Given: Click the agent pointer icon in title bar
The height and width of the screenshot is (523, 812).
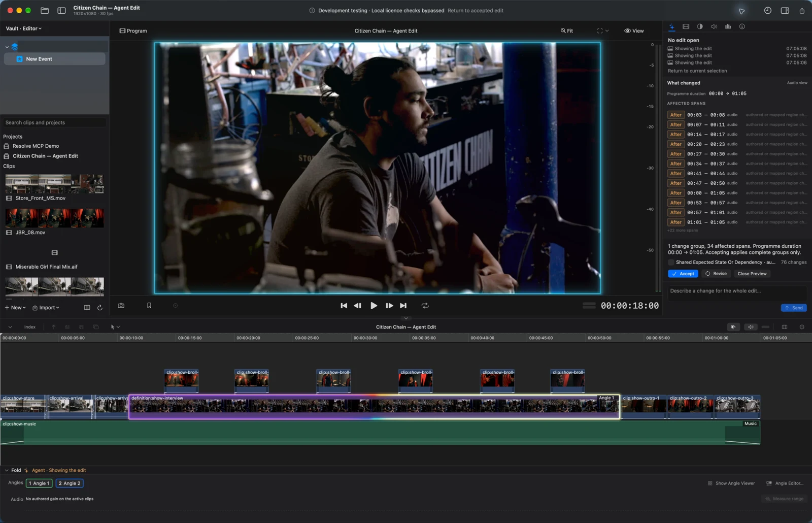Looking at the screenshot, I should click(741, 11).
